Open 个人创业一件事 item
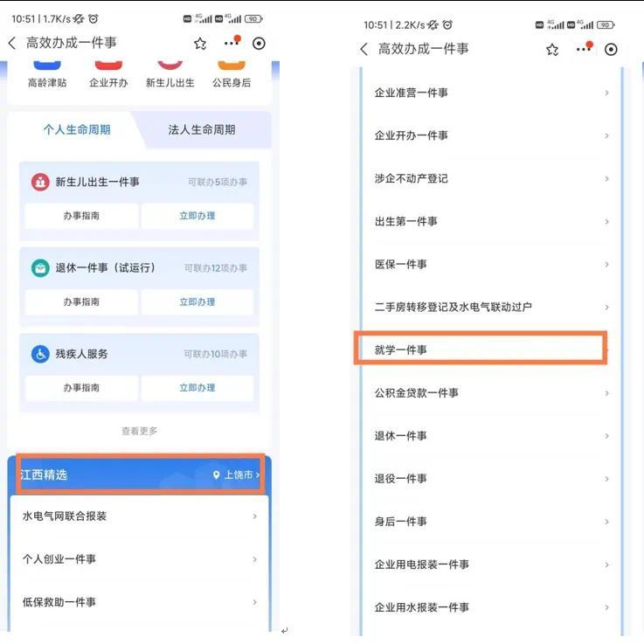This screenshot has width=644, height=644. [139, 559]
